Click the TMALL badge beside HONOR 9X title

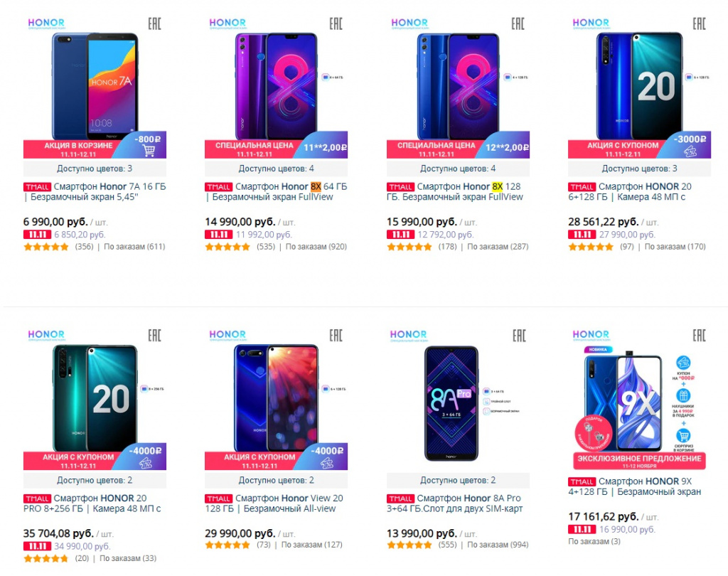[x=582, y=482]
